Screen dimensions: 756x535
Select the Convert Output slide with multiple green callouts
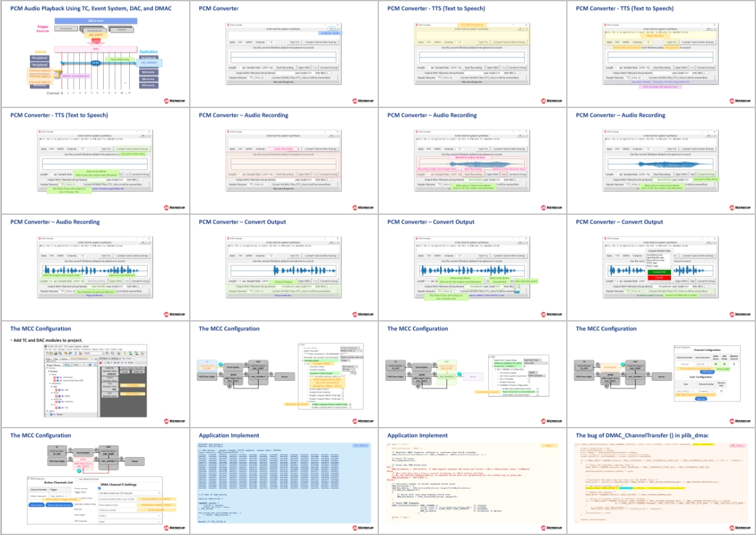[x=472, y=268]
